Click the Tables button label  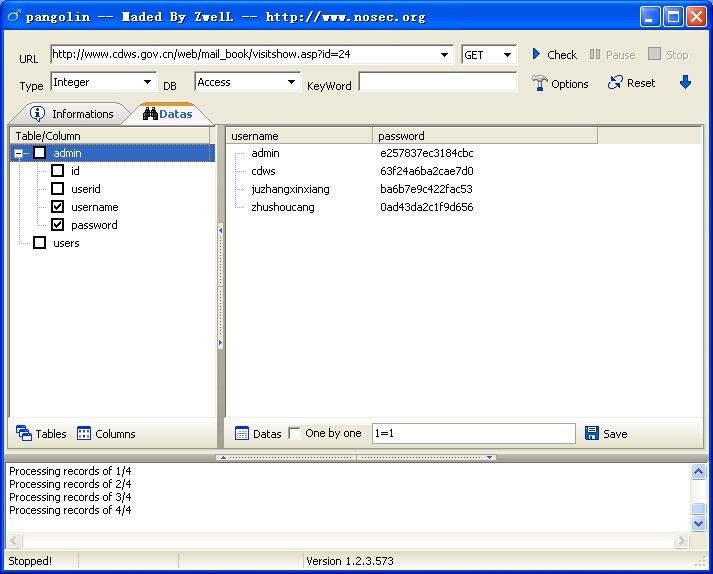(51, 434)
